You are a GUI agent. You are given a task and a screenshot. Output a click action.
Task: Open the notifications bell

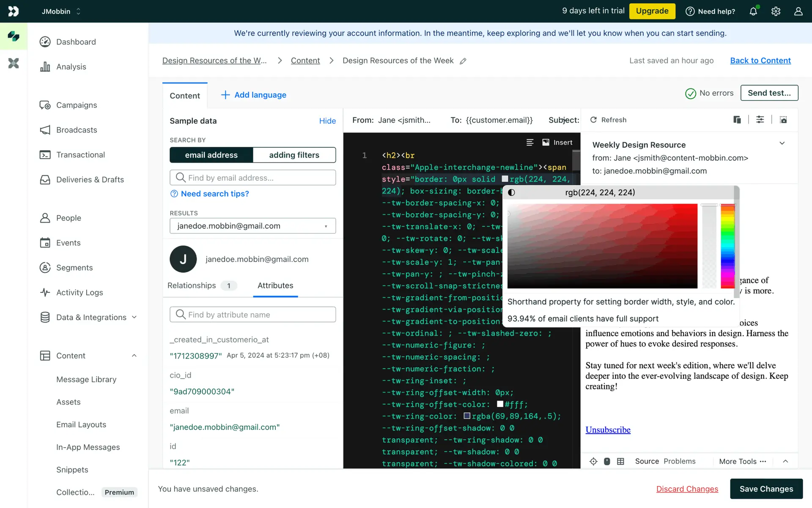(753, 11)
